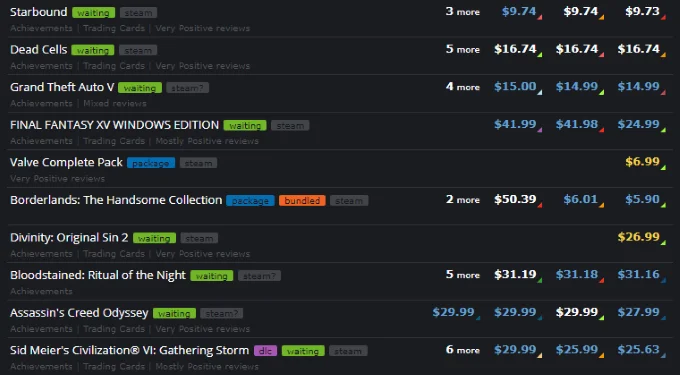Click the package tag on Valve Complete Pack
Image resolution: width=680 pixels, height=375 pixels.
coord(151,163)
